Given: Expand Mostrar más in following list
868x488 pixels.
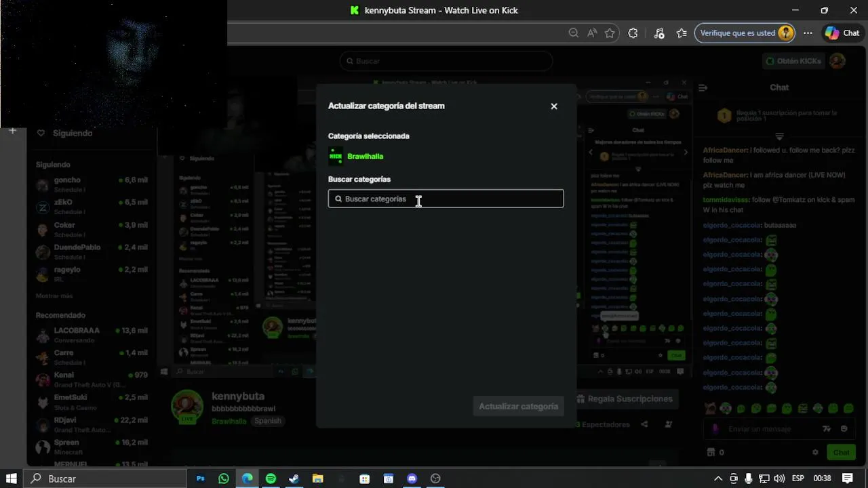Looking at the screenshot, I should pos(54,296).
